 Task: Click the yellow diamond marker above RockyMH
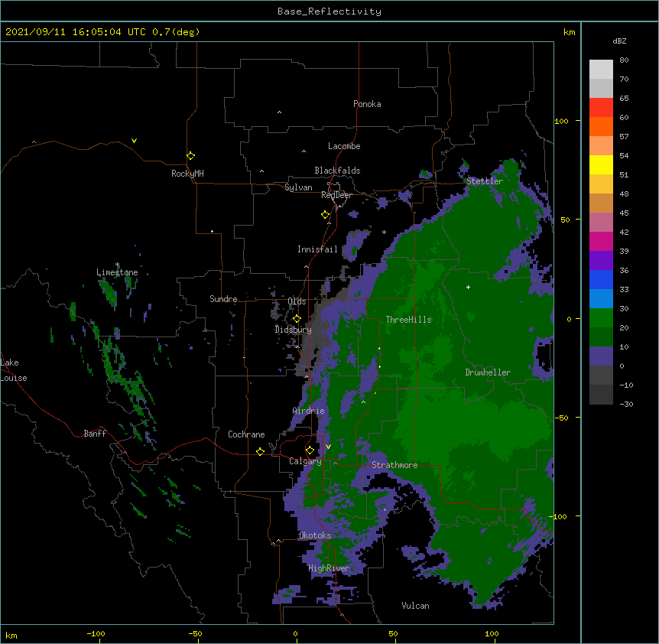pyautogui.click(x=191, y=156)
